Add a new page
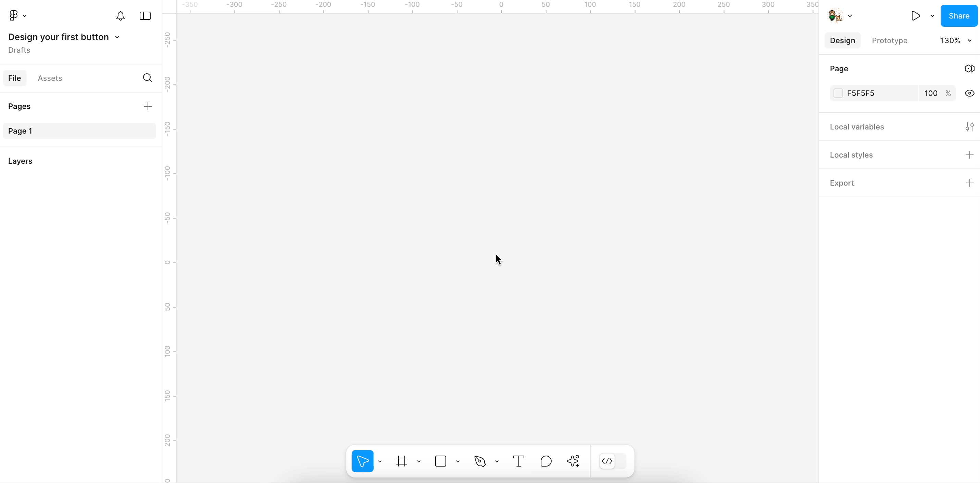Image resolution: width=980 pixels, height=483 pixels. 148,106
